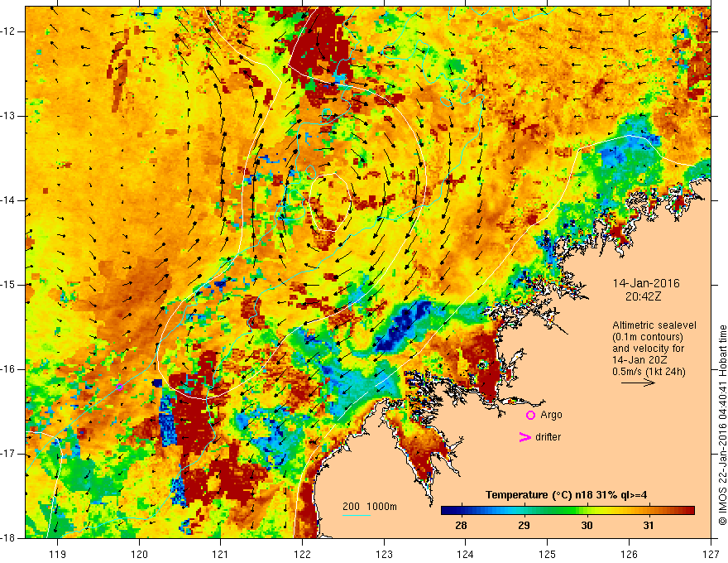Click the 31 value on temperature scale
Viewport: 728px width, 563px height.
pyautogui.click(x=649, y=526)
